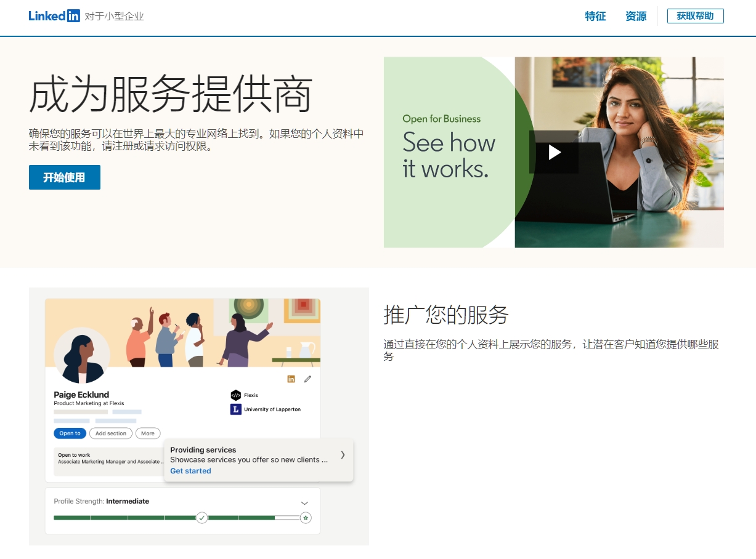Click the More button on the profile
Viewport: 756px width, 559px height.
[148, 433]
